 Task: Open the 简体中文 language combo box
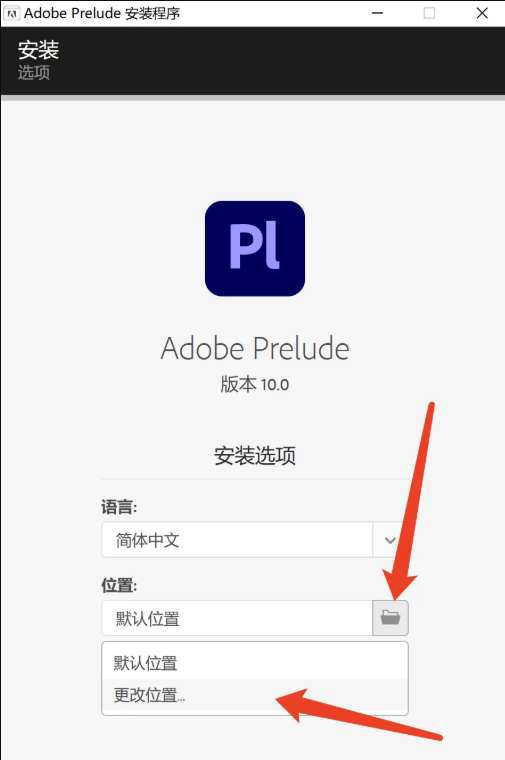255,540
